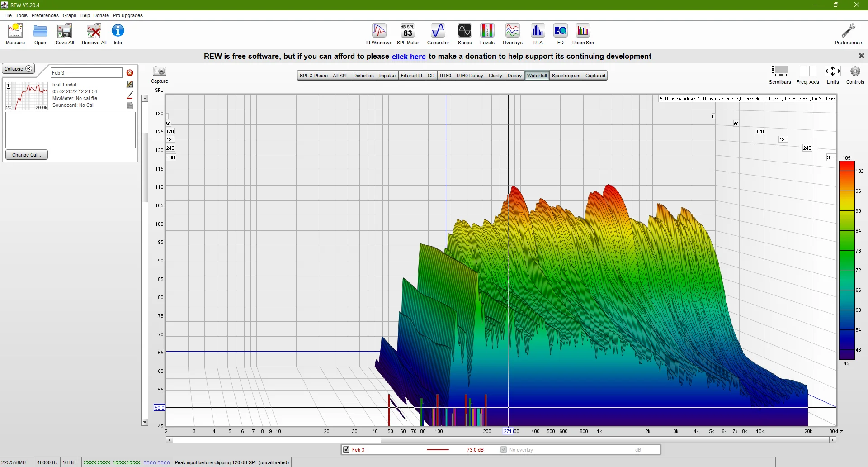This screenshot has width=868, height=467.
Task: Open Preferences wrench icon
Action: tap(848, 34)
